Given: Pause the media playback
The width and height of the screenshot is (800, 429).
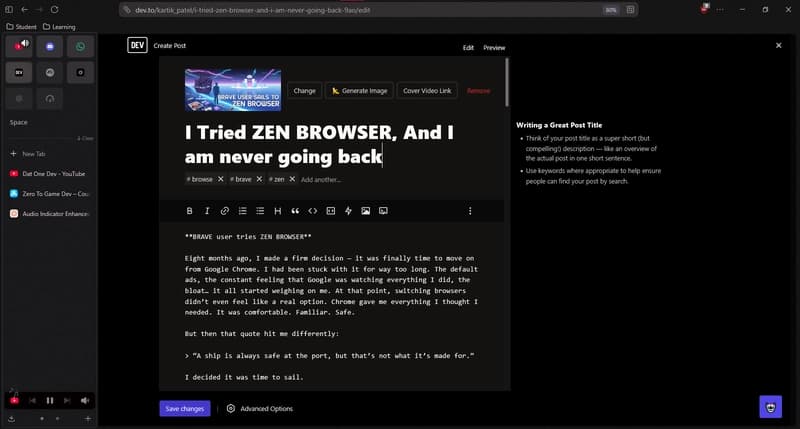Looking at the screenshot, I should (49, 400).
